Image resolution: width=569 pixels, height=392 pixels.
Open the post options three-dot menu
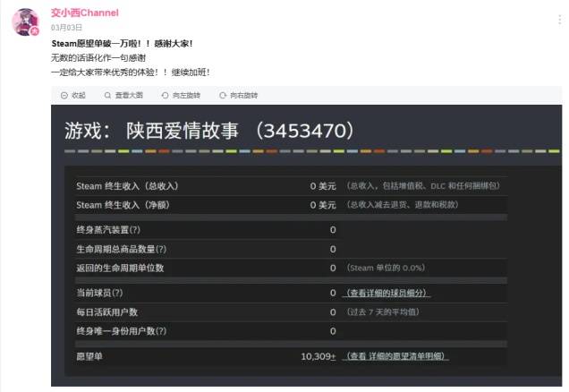559,20
